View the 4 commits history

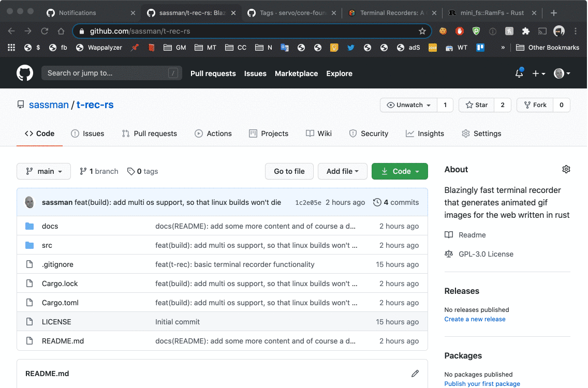coord(396,202)
